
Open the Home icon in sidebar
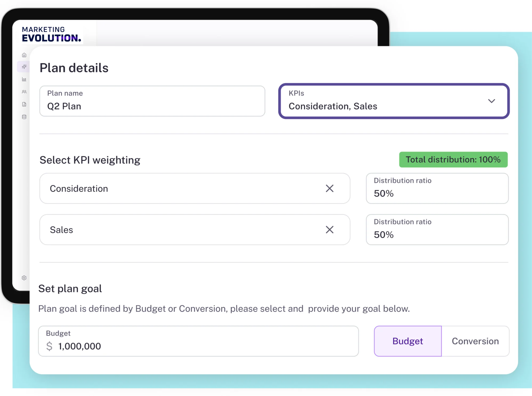click(24, 55)
